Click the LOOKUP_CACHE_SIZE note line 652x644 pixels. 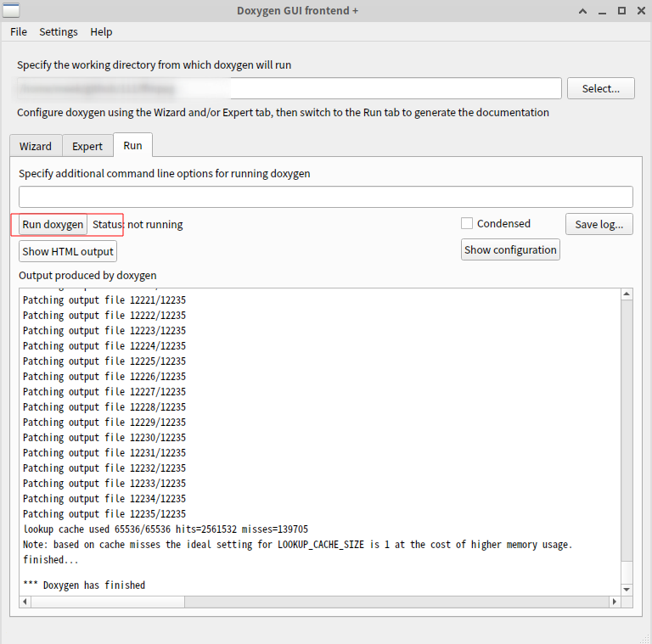298,544
